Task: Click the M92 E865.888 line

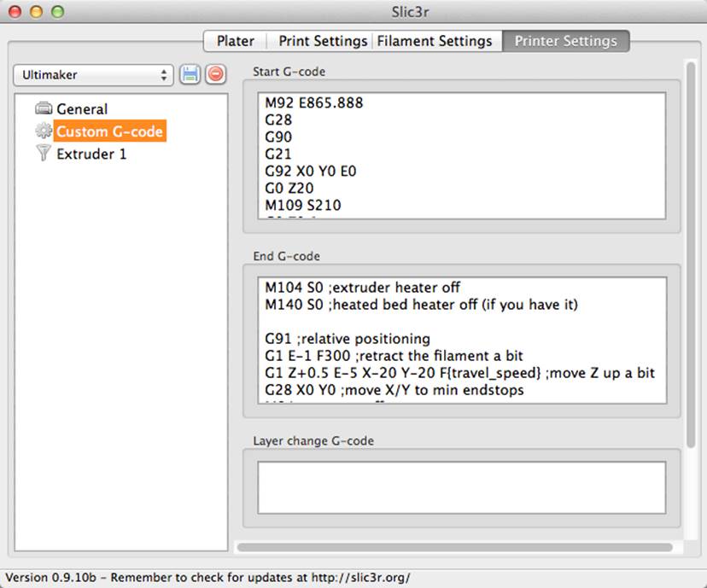Action: tap(314, 102)
